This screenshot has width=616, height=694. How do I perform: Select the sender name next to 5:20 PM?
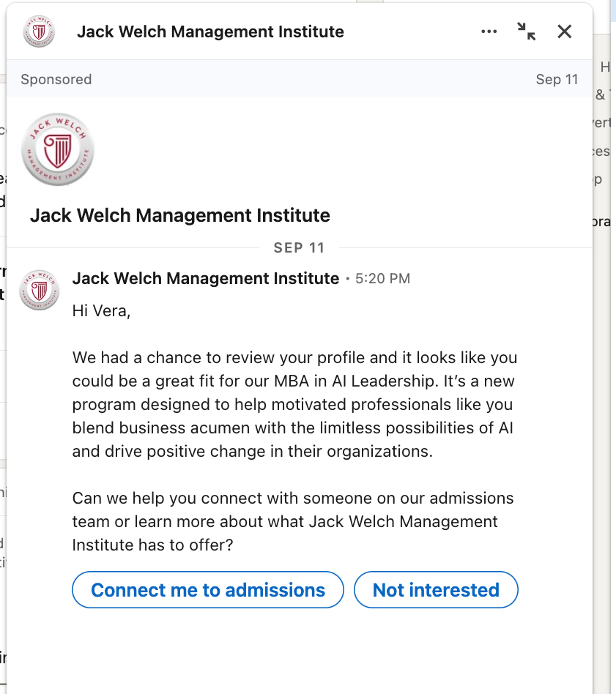[206, 278]
